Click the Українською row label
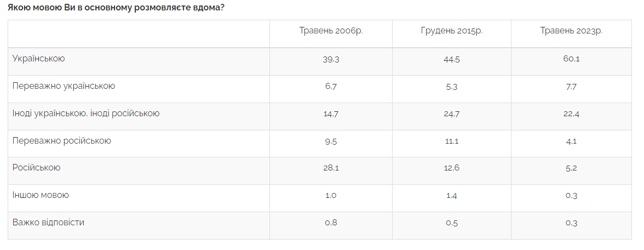644x250 pixels. [38, 58]
